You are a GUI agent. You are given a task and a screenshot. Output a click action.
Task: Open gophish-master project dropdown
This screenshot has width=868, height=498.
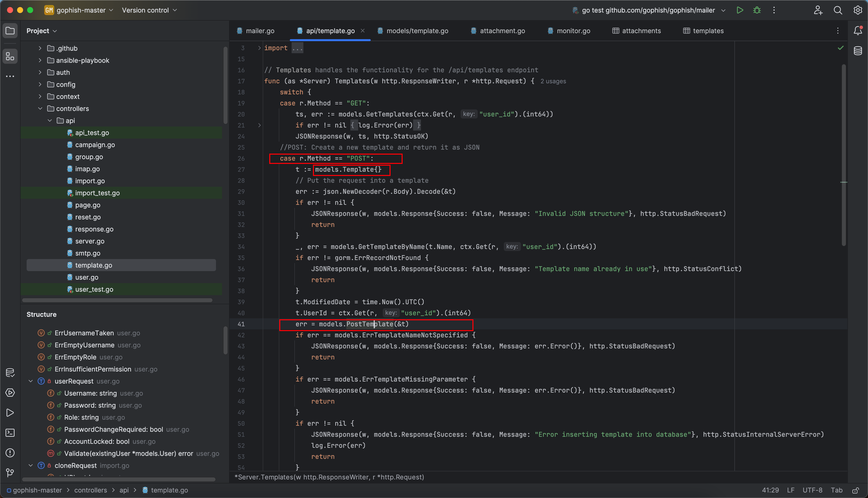pyautogui.click(x=85, y=10)
